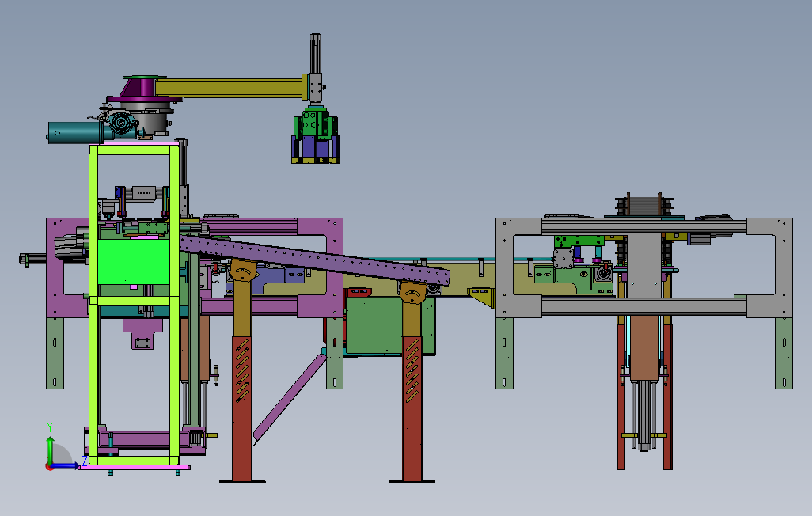Select the stacked black plates atop the right station
Image resolution: width=812 pixels, height=516 pixels.
click(x=644, y=205)
